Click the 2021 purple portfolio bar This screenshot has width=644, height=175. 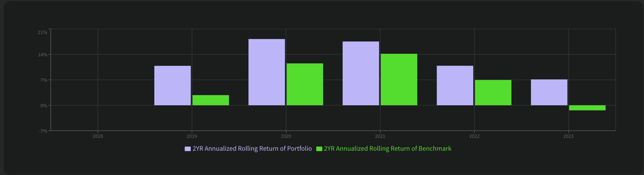coord(361,73)
